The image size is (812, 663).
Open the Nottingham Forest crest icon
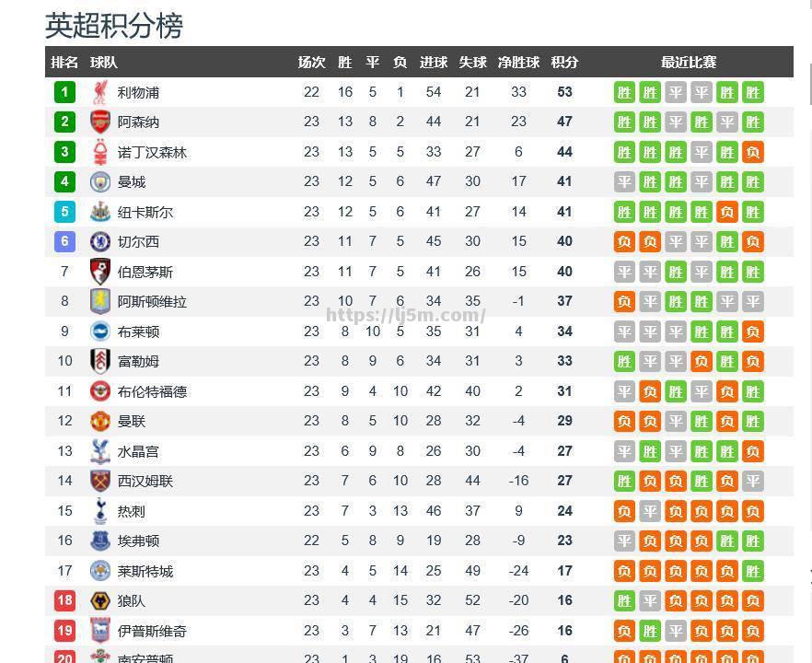(100, 152)
